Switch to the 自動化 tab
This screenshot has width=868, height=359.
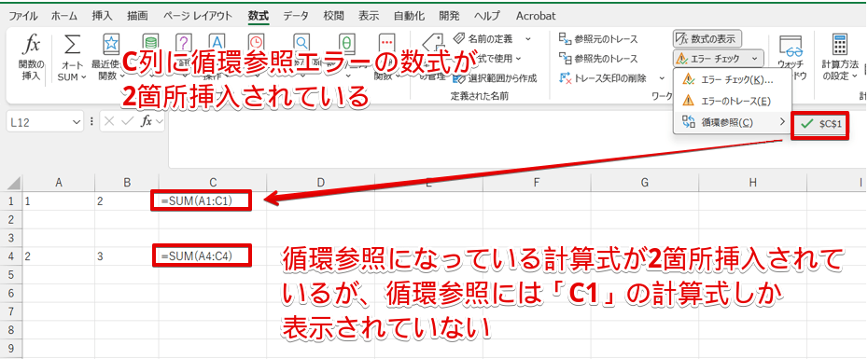point(409,16)
